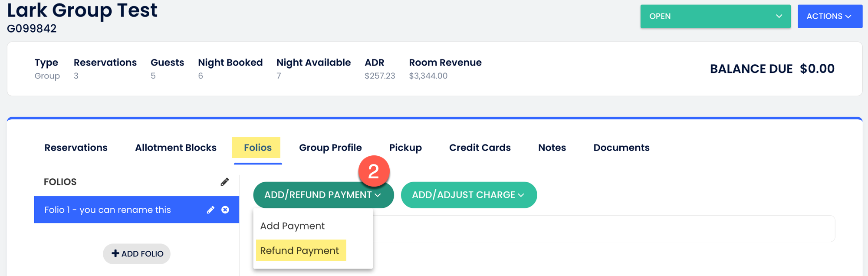Open the Add/Adjust Charge dropdown
This screenshot has height=276, width=868.
click(x=468, y=195)
